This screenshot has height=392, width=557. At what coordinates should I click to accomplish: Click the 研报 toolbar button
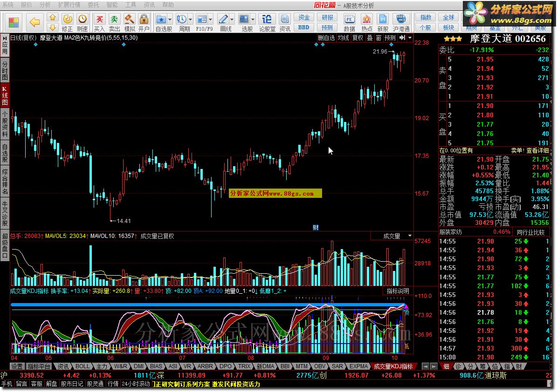(x=327, y=17)
